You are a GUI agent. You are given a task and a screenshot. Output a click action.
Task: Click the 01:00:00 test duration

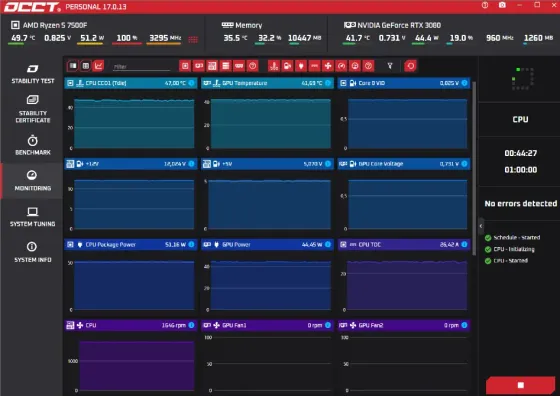coord(521,170)
